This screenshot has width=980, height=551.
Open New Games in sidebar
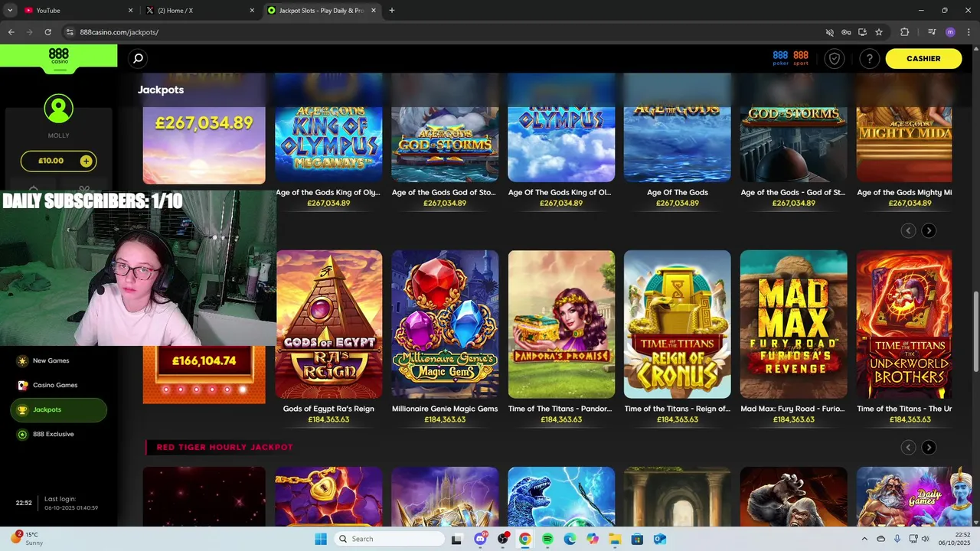[x=58, y=360]
